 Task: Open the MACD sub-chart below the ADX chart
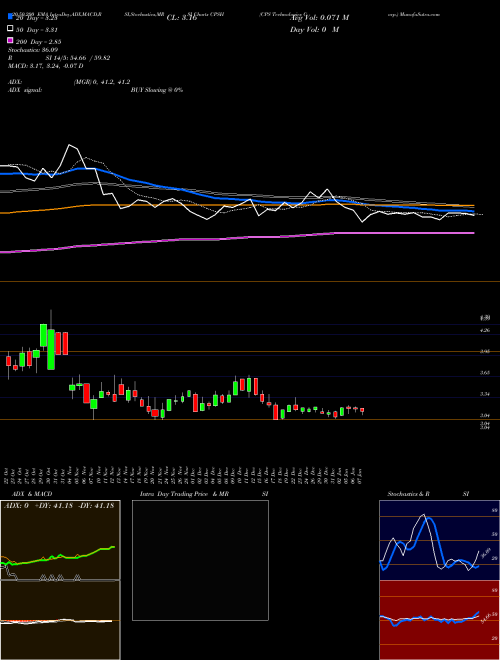60,620
